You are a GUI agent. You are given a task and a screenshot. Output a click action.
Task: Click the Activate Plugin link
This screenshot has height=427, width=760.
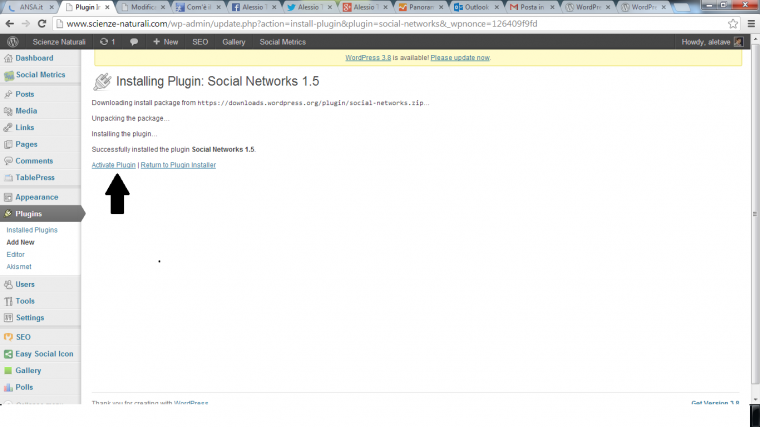pyautogui.click(x=113, y=165)
